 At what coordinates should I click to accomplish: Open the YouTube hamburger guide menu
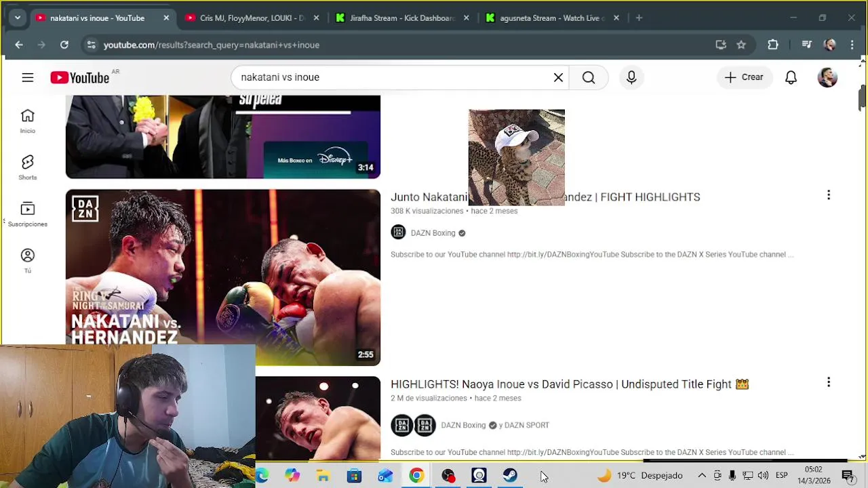click(28, 77)
